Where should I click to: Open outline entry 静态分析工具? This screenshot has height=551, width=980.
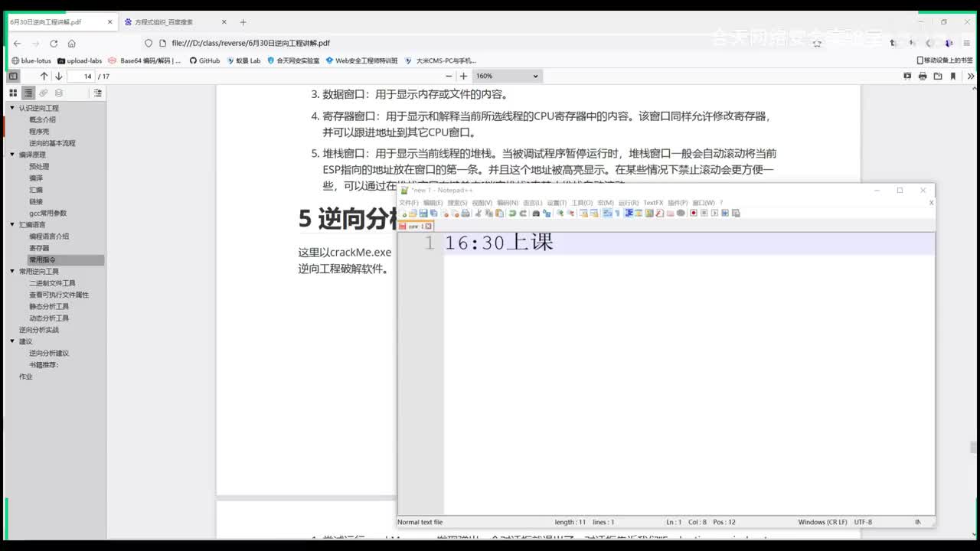click(x=49, y=306)
